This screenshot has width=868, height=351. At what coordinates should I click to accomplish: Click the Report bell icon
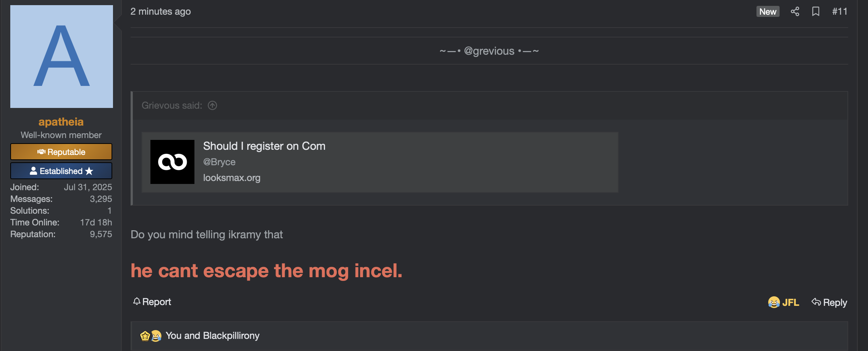[137, 301]
